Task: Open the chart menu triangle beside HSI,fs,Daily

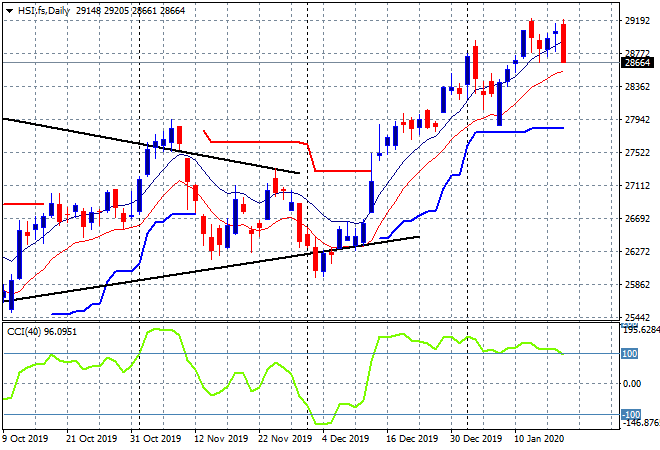Action: (x=9, y=11)
